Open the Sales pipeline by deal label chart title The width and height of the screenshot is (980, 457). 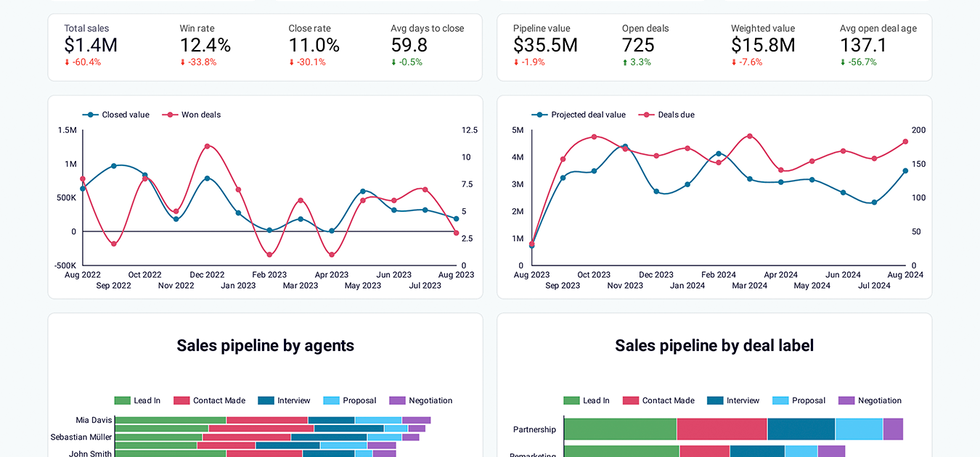pyautogui.click(x=714, y=345)
